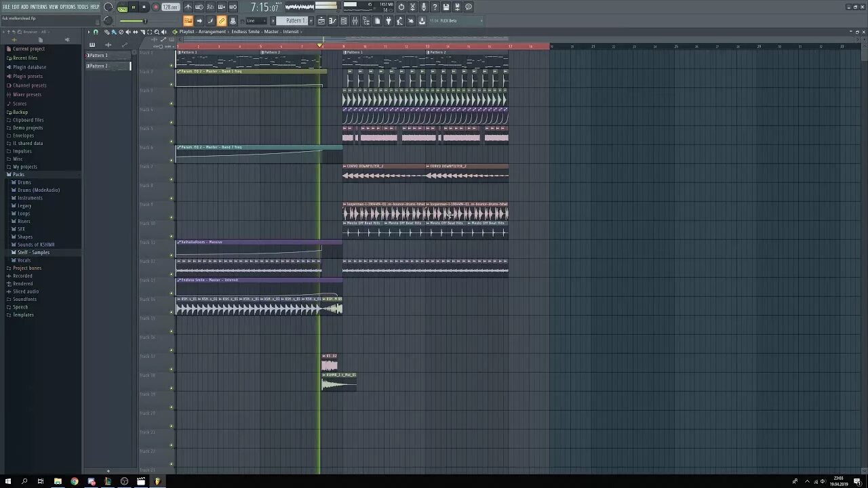Image resolution: width=868 pixels, height=488 pixels.
Task: Click the 7:15 time display
Action: pos(264,7)
